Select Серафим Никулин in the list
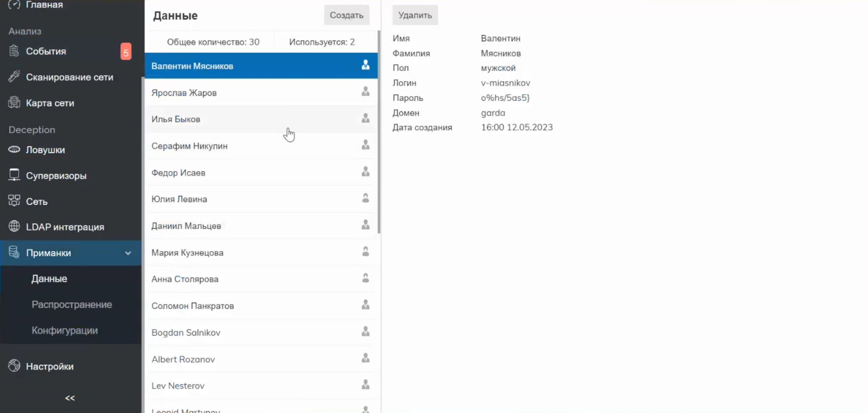 click(189, 146)
